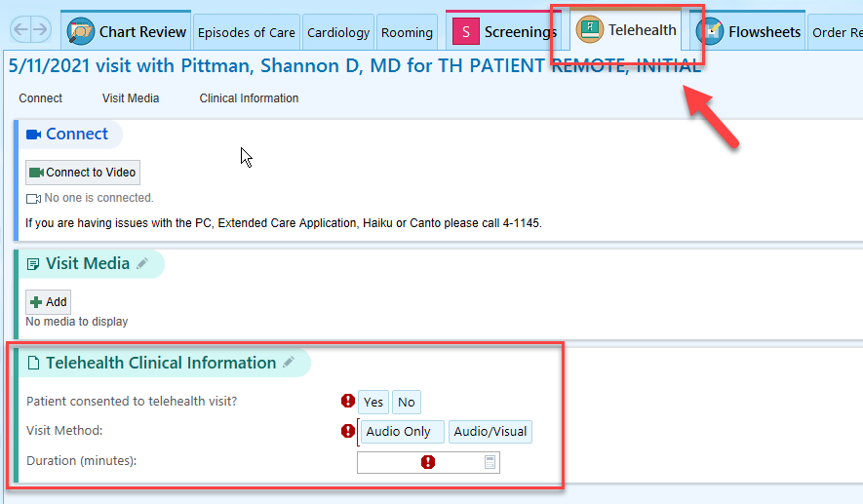863x504 pixels.
Task: Click Connect to Video button
Action: coord(83,173)
